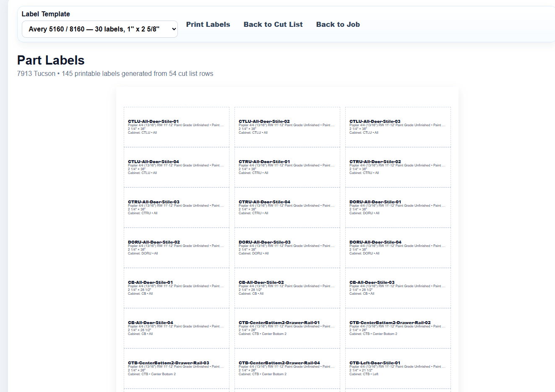Click the '7913 Tucson' job summary text
The width and height of the screenshot is (555, 392).
click(x=115, y=73)
